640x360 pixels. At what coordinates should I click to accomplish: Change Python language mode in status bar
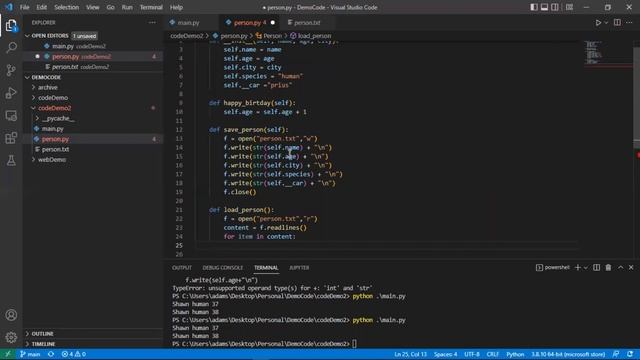[515, 354]
